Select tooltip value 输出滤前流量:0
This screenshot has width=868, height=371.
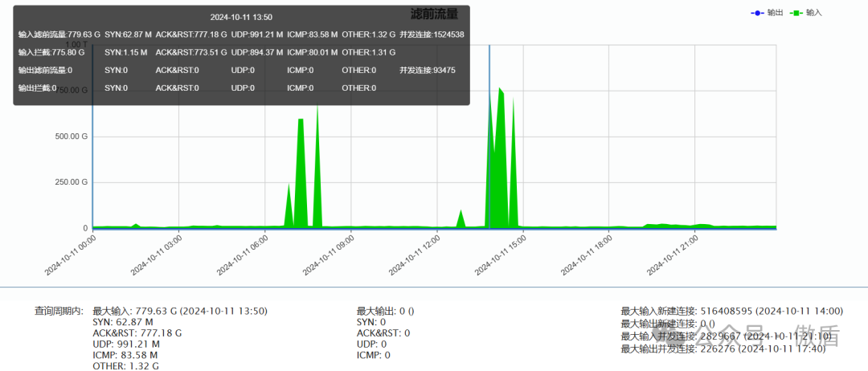click(45, 70)
